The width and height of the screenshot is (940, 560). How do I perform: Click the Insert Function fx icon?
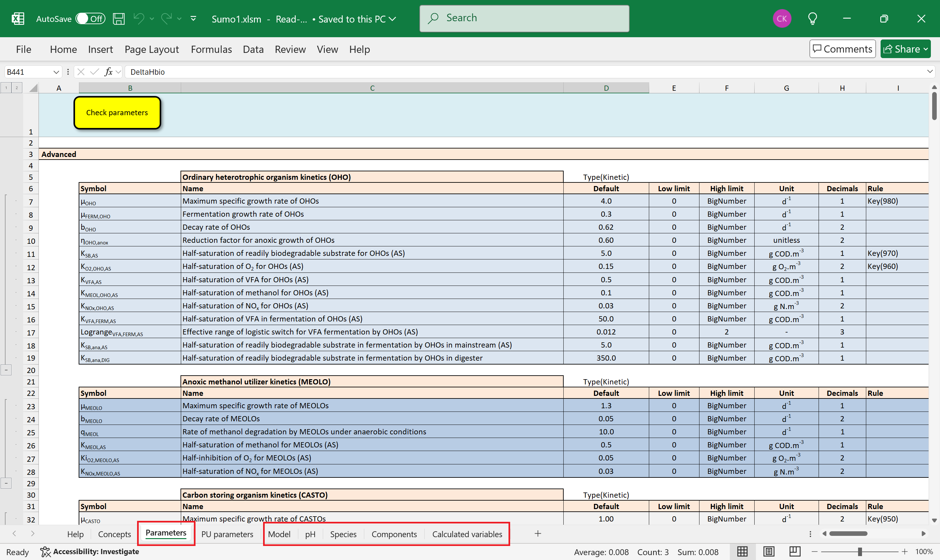(x=109, y=72)
